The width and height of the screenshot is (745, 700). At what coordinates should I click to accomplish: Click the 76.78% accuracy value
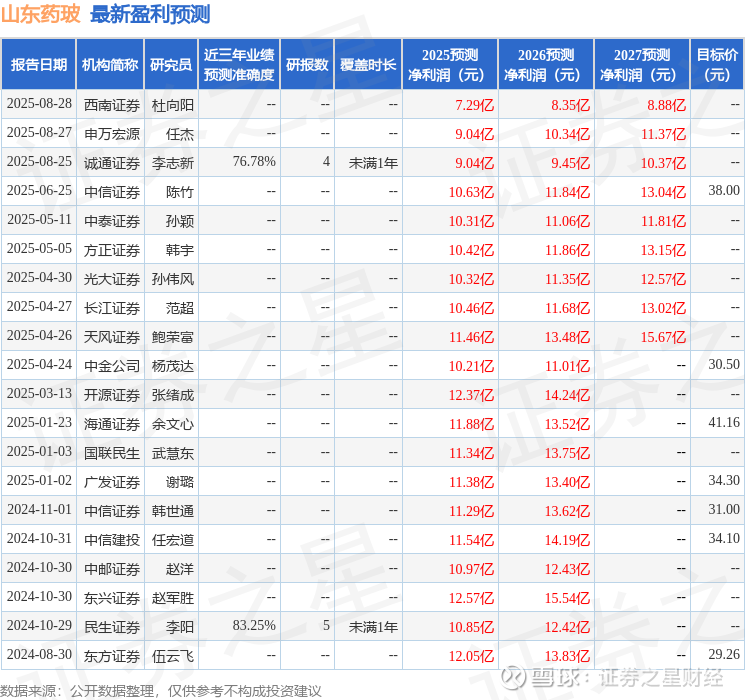254,162
